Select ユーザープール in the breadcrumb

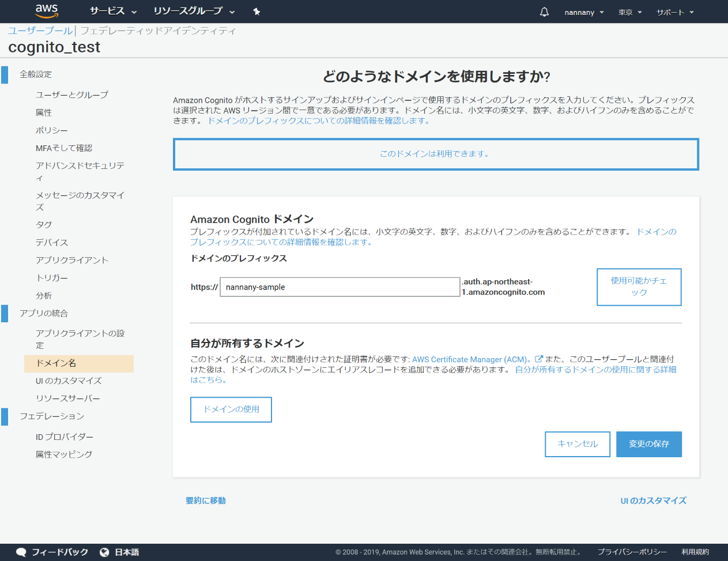[x=40, y=31]
